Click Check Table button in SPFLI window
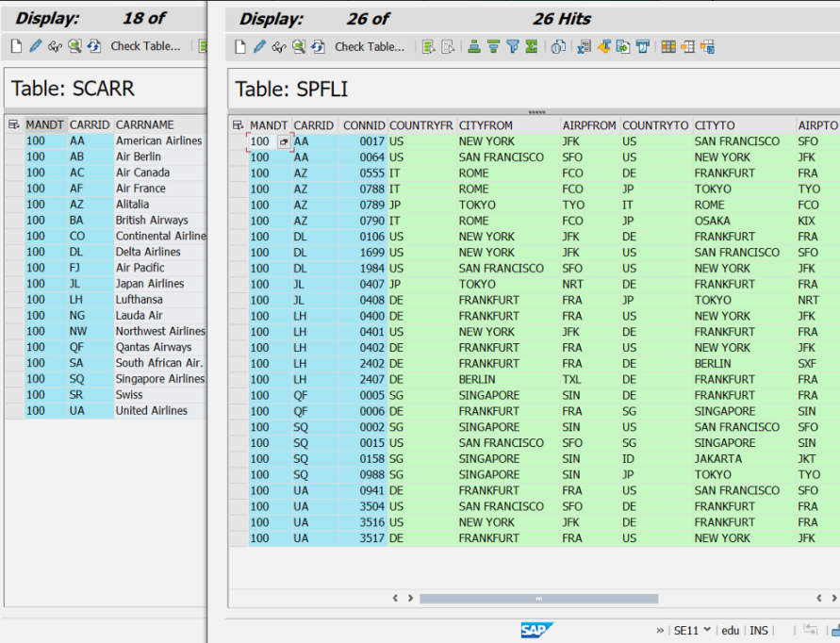 coord(370,47)
